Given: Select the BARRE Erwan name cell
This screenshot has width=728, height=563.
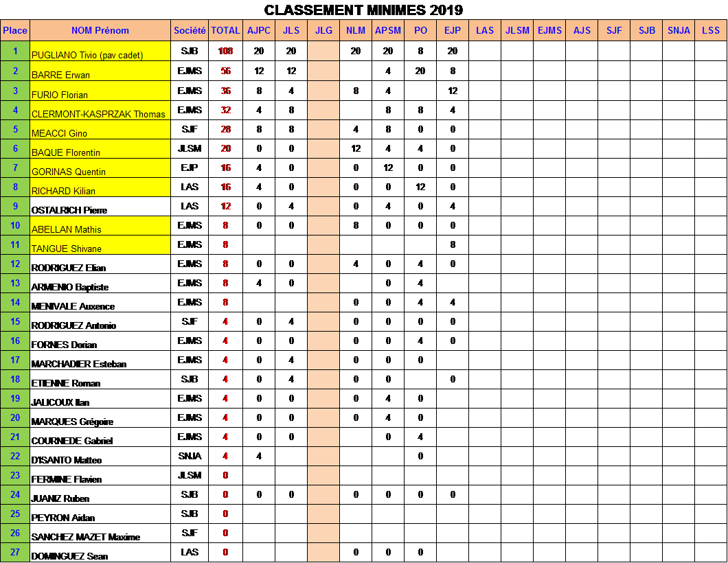Looking at the screenshot, I should point(100,71).
